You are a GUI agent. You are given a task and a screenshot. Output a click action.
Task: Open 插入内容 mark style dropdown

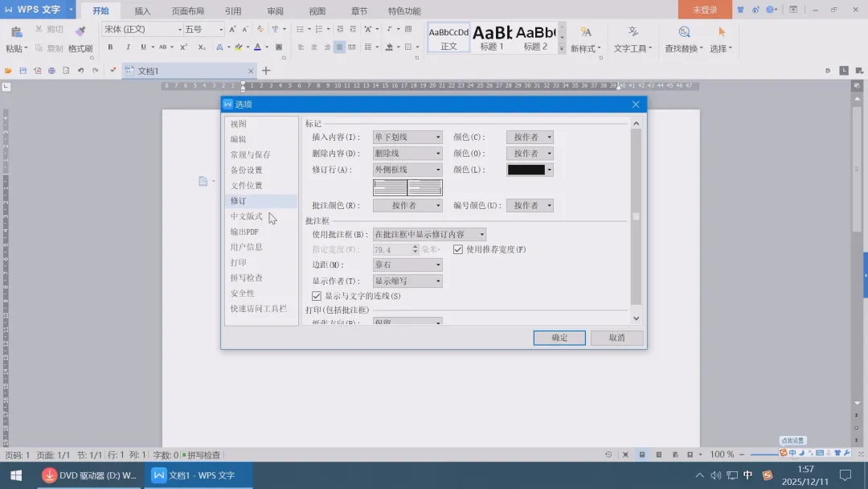click(x=407, y=137)
